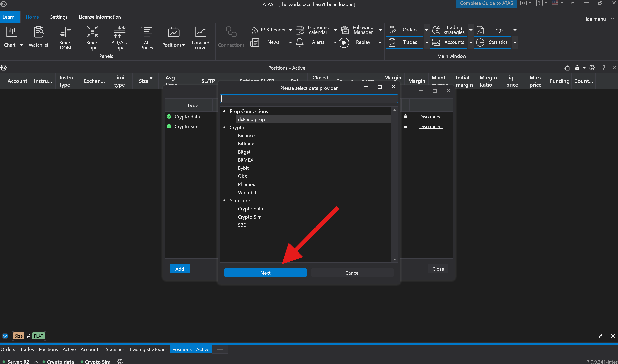Open the Chart dropdown arrow
The width and height of the screenshot is (618, 364).
[22, 45]
